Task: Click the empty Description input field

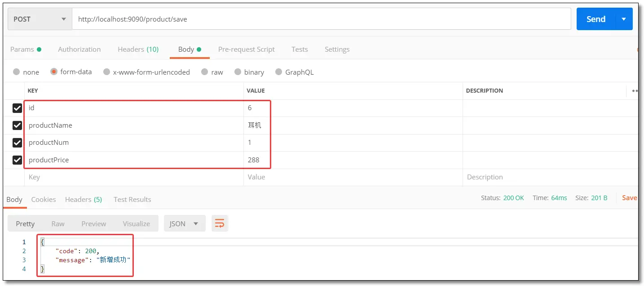Action: (550, 177)
